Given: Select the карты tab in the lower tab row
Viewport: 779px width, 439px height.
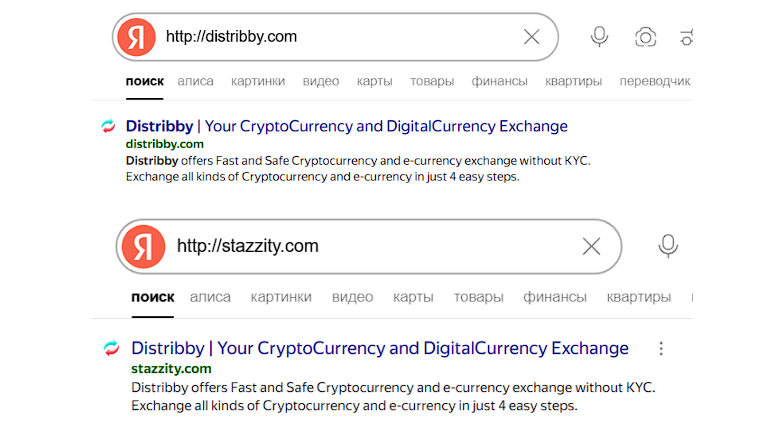Looking at the screenshot, I should click(x=413, y=297).
